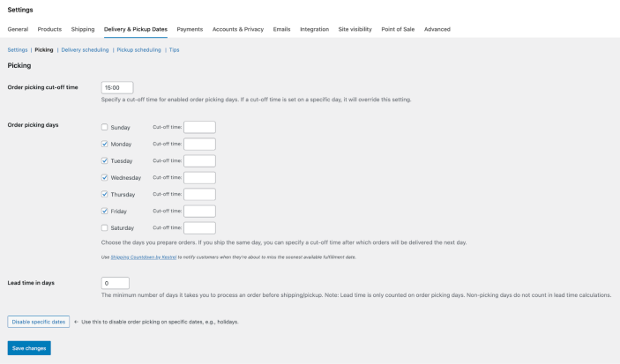Viewport: 620px width, 364px height.
Task: Focus the Lead time in days input
Action: click(x=116, y=283)
